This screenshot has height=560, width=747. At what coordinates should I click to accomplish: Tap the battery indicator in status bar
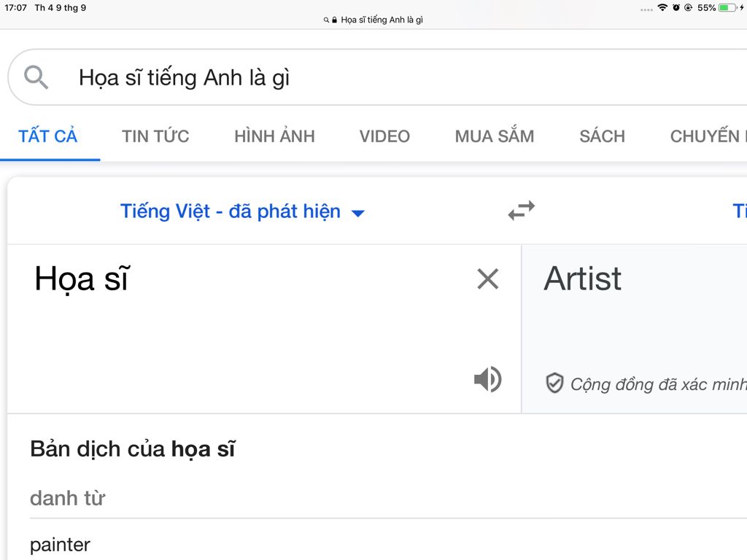pos(727,7)
